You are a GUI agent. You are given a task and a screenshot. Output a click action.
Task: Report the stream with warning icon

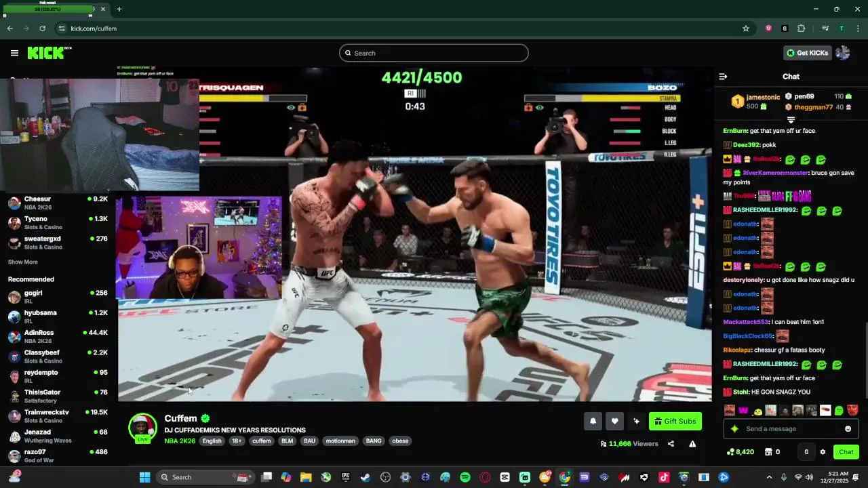692,444
